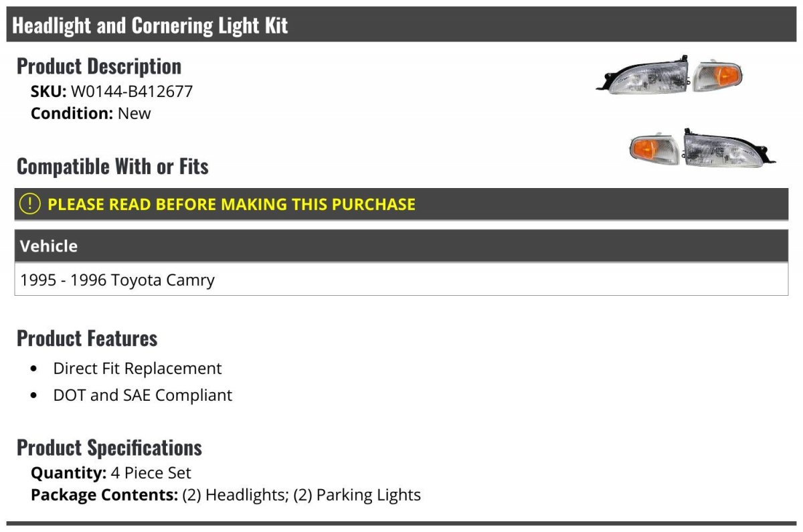Click the Product Specifications heading
This screenshot has width=803, height=532.
coord(109,447)
